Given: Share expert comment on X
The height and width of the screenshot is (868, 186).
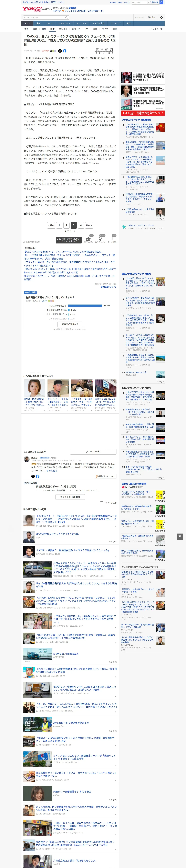Looking at the screenshot, I should click(x=33, y=476).
